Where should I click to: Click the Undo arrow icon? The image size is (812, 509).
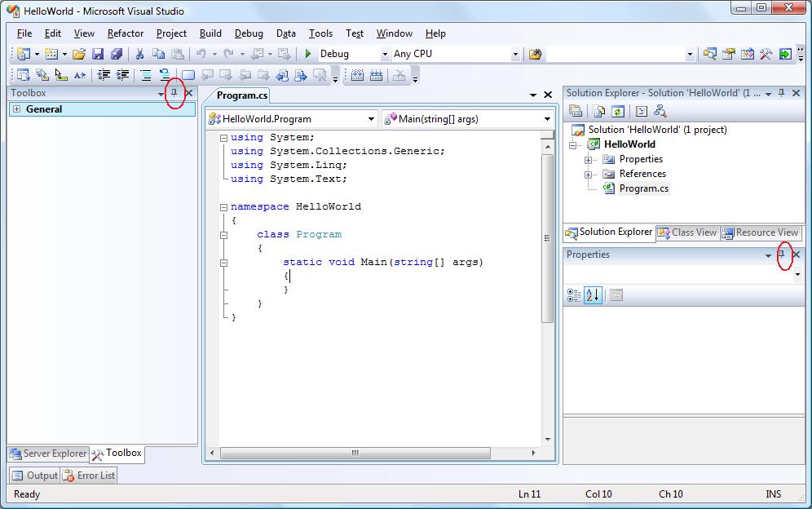(x=201, y=54)
